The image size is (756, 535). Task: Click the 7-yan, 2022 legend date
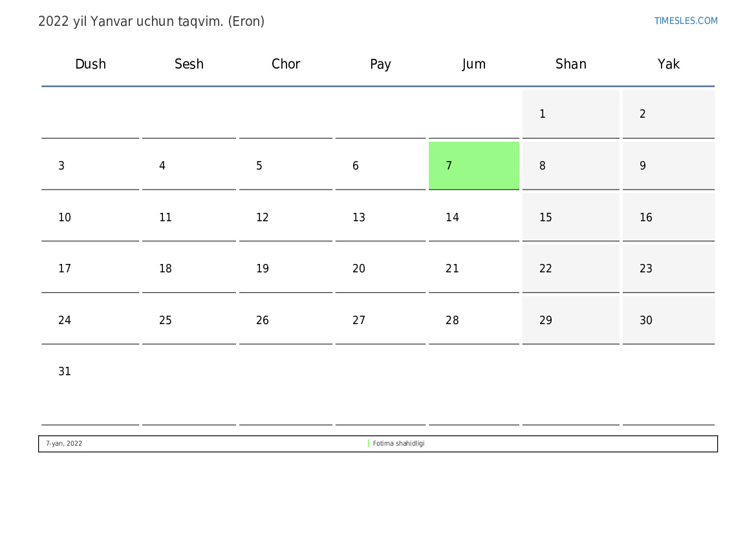point(64,444)
